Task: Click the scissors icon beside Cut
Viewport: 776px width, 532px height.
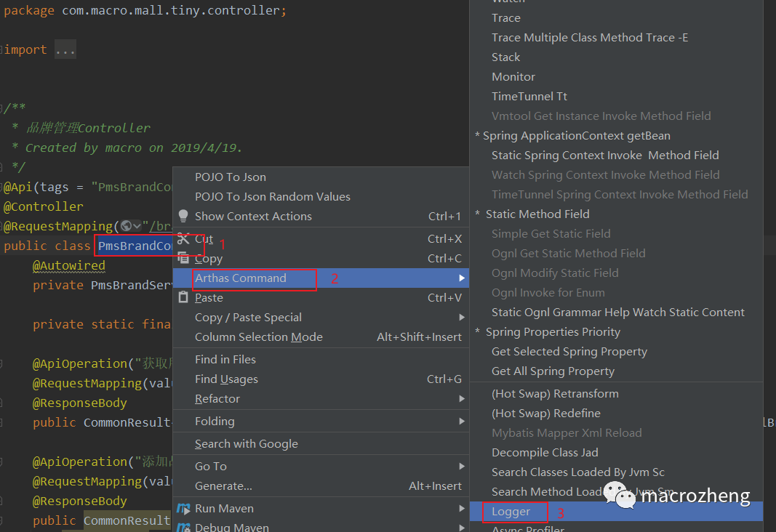Action: pyautogui.click(x=183, y=239)
